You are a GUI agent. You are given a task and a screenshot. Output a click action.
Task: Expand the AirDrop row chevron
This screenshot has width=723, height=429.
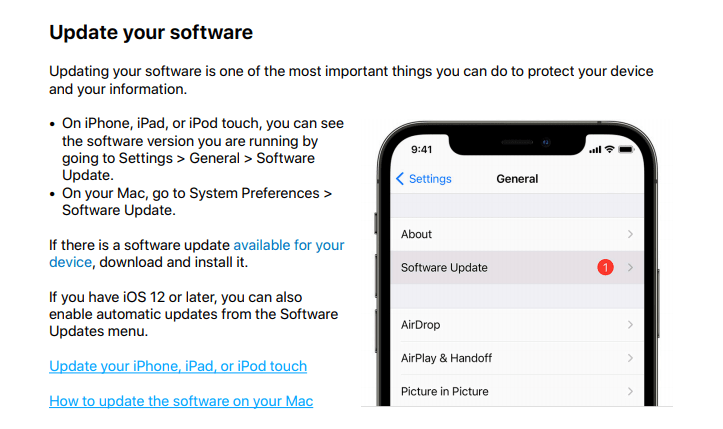click(x=630, y=325)
